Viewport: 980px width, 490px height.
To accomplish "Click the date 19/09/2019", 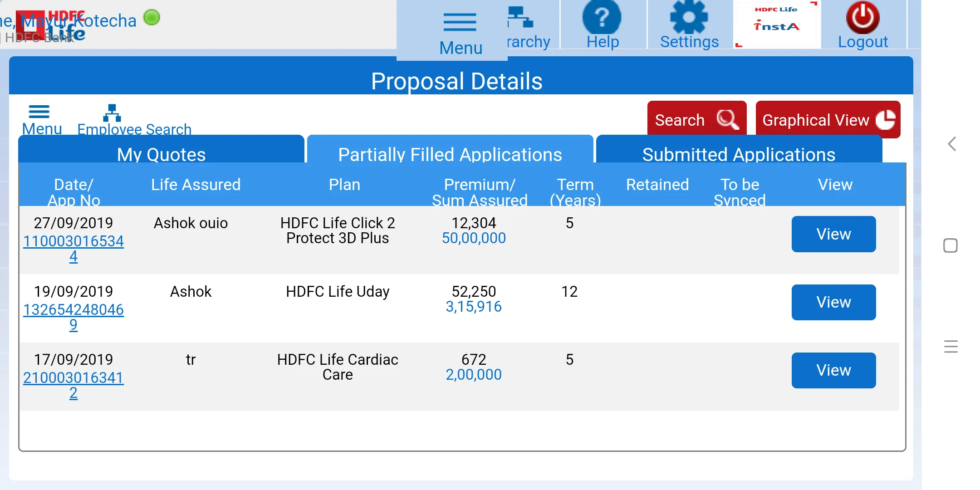I will [73, 291].
